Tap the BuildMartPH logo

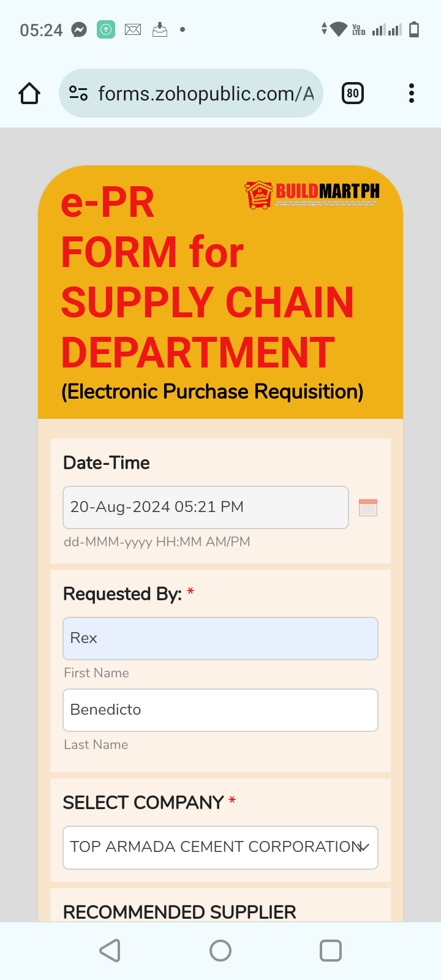pyautogui.click(x=312, y=194)
